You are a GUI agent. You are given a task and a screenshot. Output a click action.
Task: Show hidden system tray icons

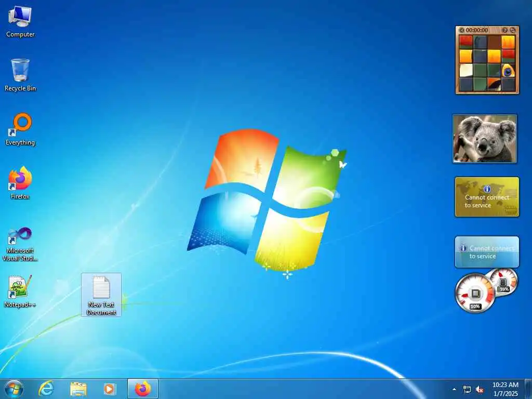coord(454,389)
